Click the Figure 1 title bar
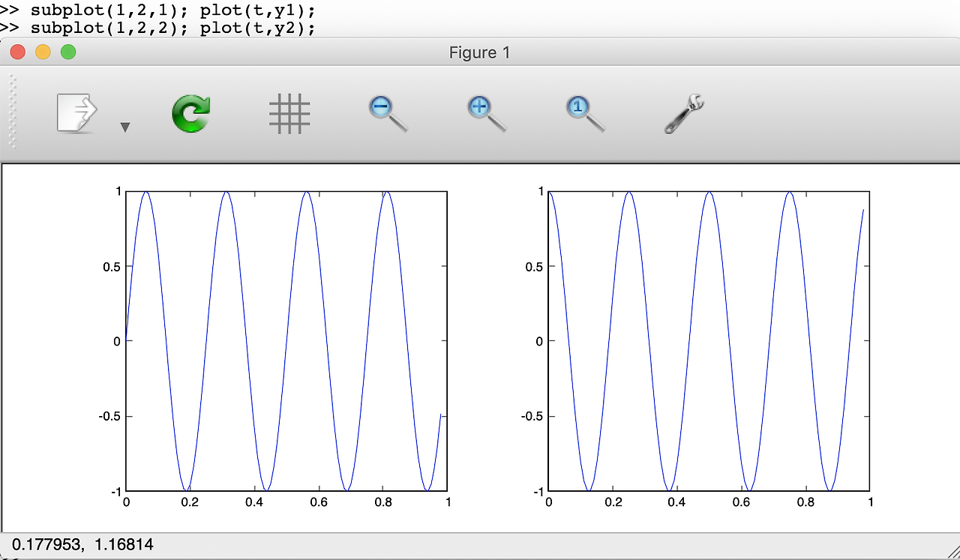 coord(480,52)
